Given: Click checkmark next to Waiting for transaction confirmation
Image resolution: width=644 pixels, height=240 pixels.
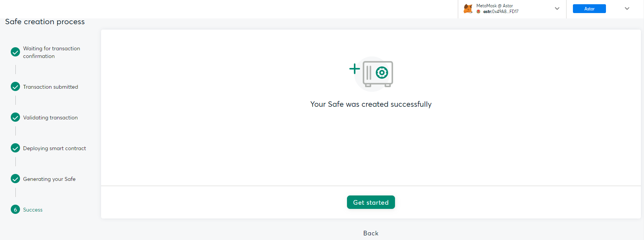Looking at the screenshot, I should pos(15,52).
